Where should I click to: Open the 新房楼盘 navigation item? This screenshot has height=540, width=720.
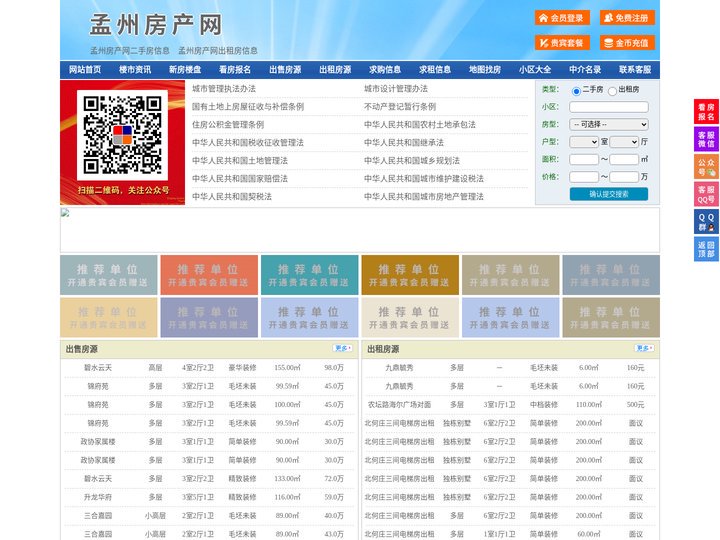185,70
